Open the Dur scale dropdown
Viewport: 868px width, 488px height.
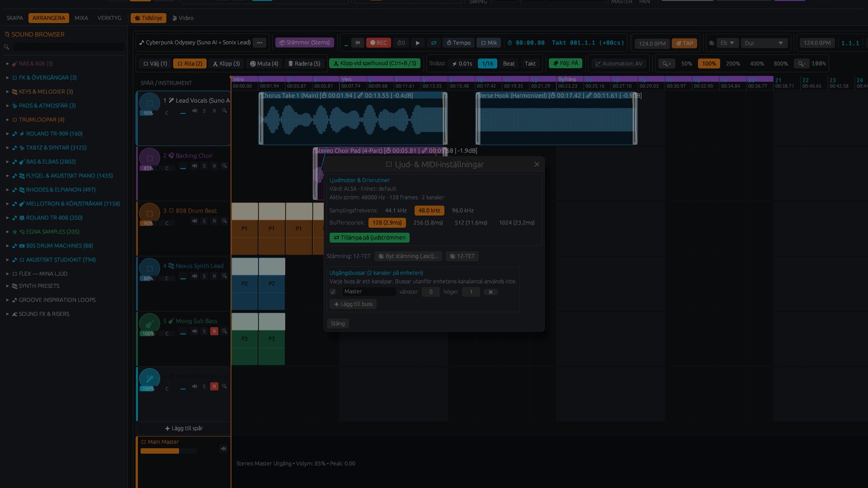tap(764, 43)
